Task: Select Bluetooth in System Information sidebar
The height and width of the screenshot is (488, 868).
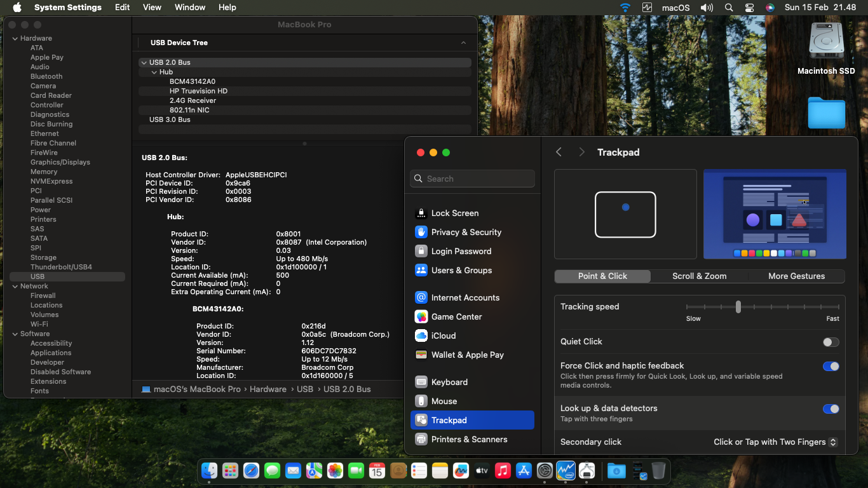Action: tap(46, 76)
